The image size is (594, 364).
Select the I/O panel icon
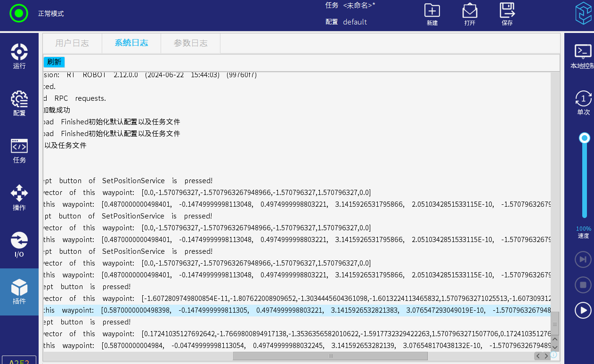19,245
